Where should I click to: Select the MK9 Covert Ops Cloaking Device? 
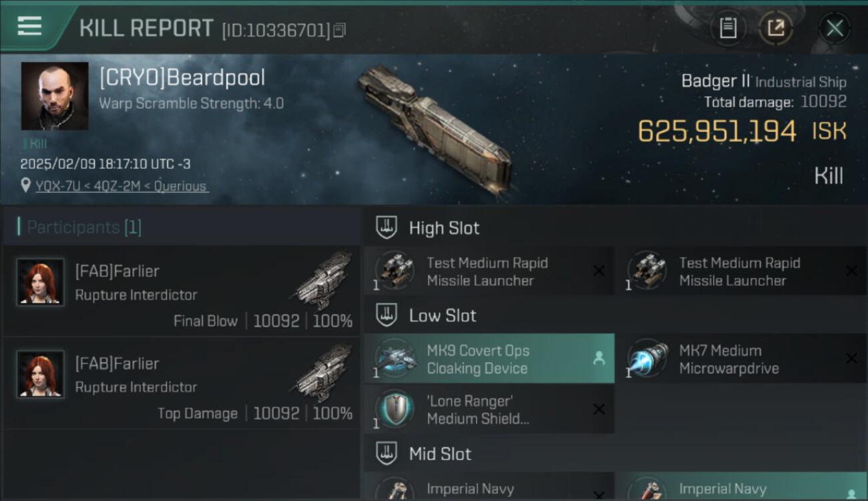[x=489, y=359]
